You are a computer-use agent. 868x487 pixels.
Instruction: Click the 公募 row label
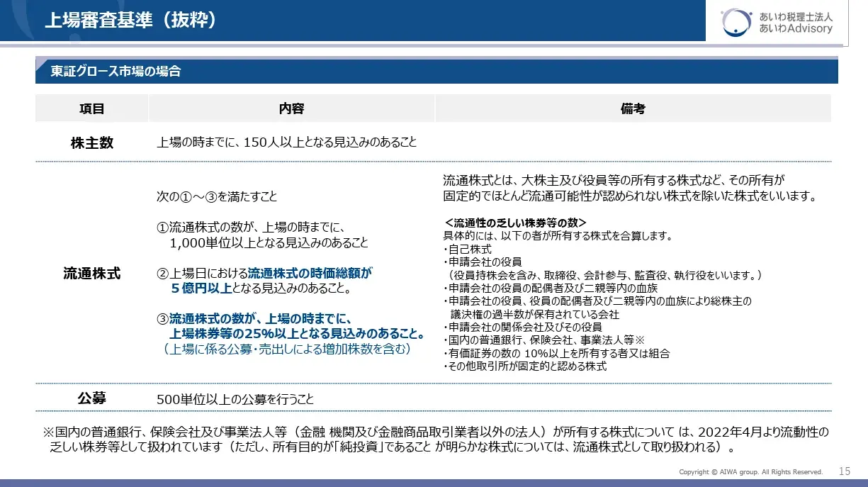point(92,398)
